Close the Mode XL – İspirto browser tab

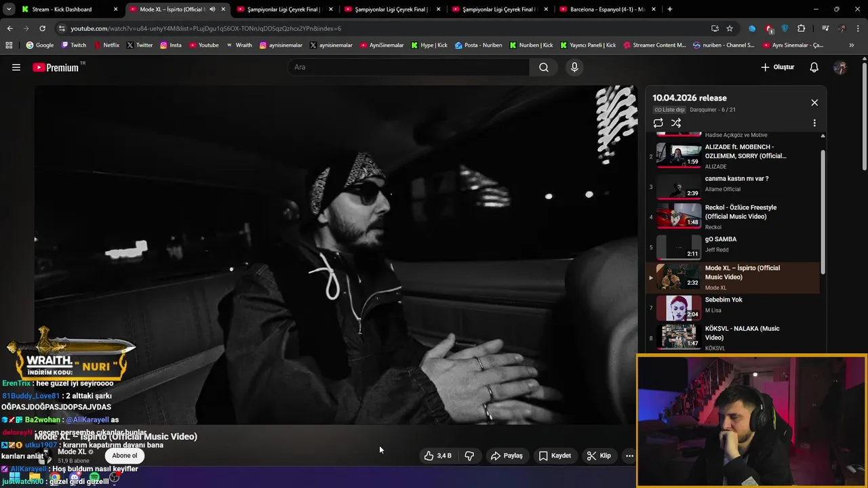click(x=223, y=9)
